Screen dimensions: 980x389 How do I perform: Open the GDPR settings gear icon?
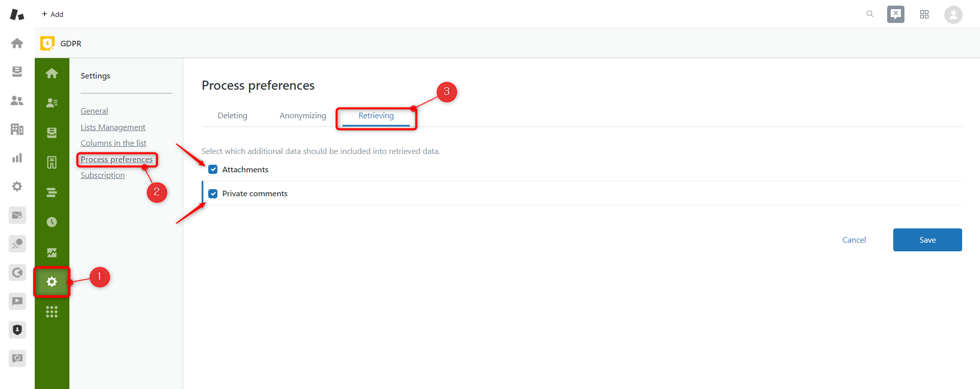(x=52, y=281)
